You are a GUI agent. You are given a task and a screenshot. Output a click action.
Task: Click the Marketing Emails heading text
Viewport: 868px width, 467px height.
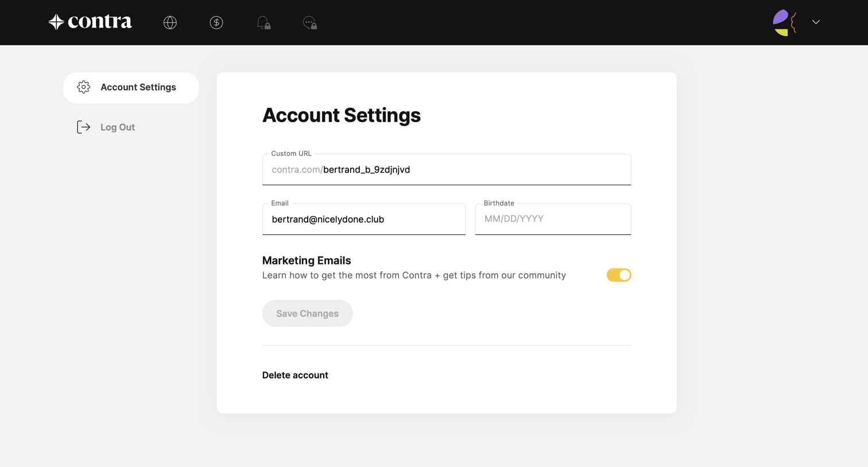[x=307, y=260]
